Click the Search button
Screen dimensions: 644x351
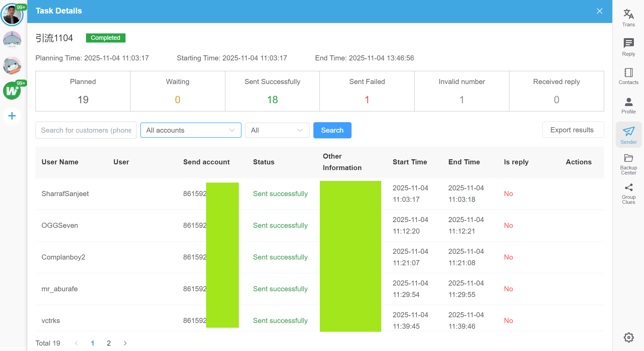pyautogui.click(x=332, y=130)
